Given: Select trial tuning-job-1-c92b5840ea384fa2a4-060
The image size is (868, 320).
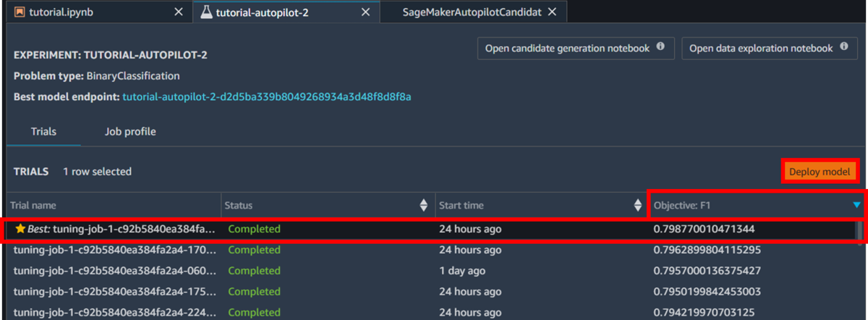Looking at the screenshot, I should click(x=431, y=271).
